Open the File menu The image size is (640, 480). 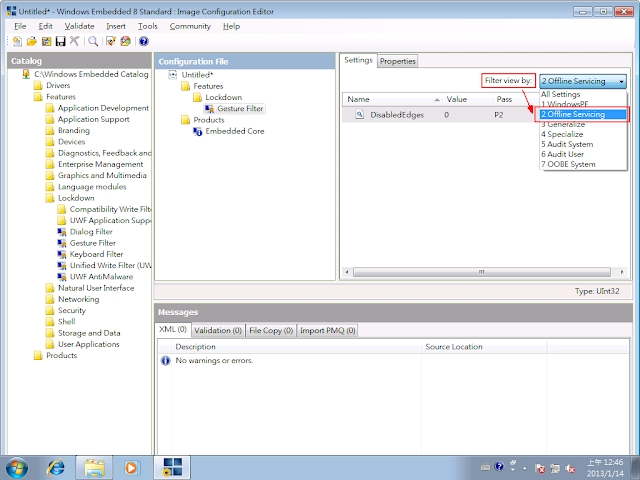coord(20,27)
